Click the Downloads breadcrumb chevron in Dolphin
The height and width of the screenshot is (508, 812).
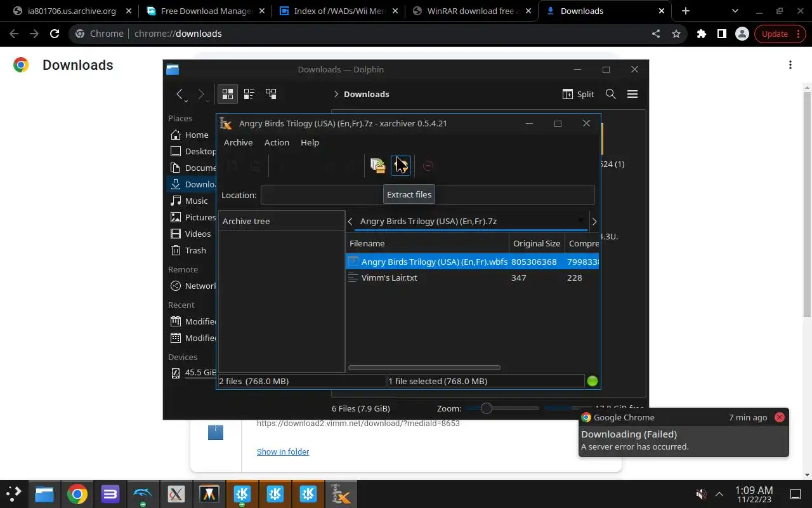(x=336, y=94)
